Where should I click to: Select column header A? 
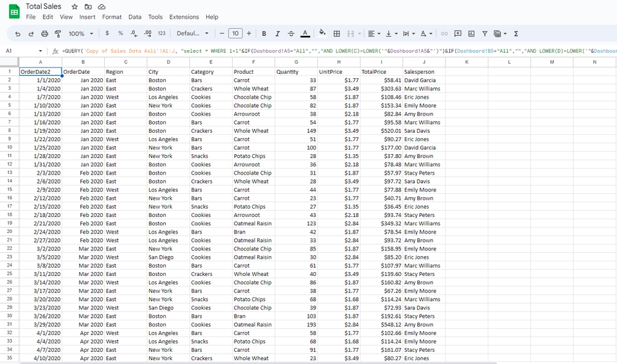coord(40,62)
